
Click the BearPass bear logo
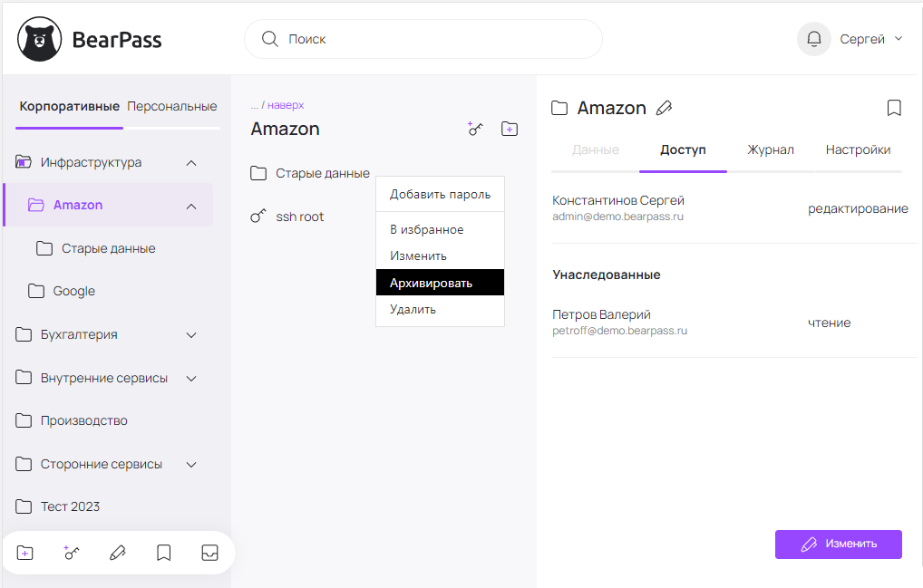(40, 39)
